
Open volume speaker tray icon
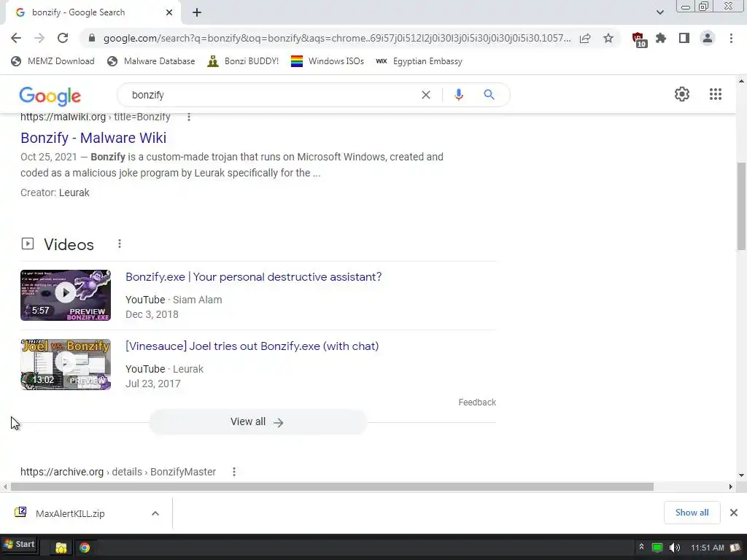coord(675,548)
